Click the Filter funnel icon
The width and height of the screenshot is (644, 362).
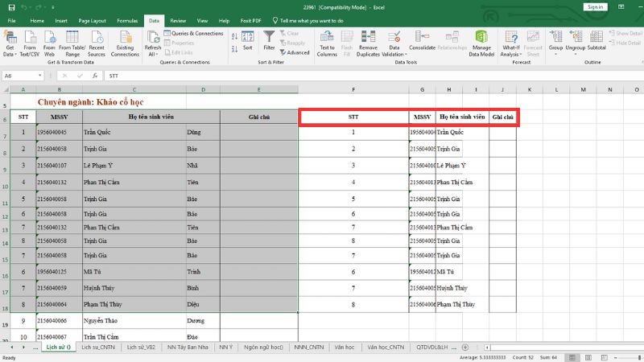[x=269, y=39]
